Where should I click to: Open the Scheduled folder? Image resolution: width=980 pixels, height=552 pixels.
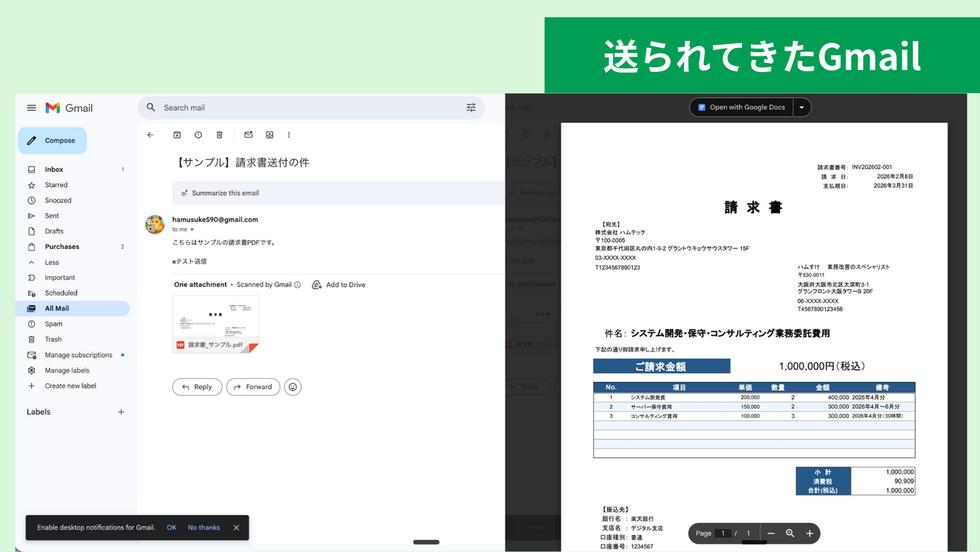74,293
